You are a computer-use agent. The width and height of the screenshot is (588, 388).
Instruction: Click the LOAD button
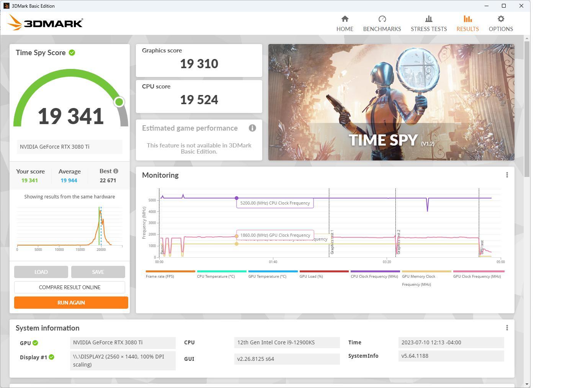click(x=41, y=272)
